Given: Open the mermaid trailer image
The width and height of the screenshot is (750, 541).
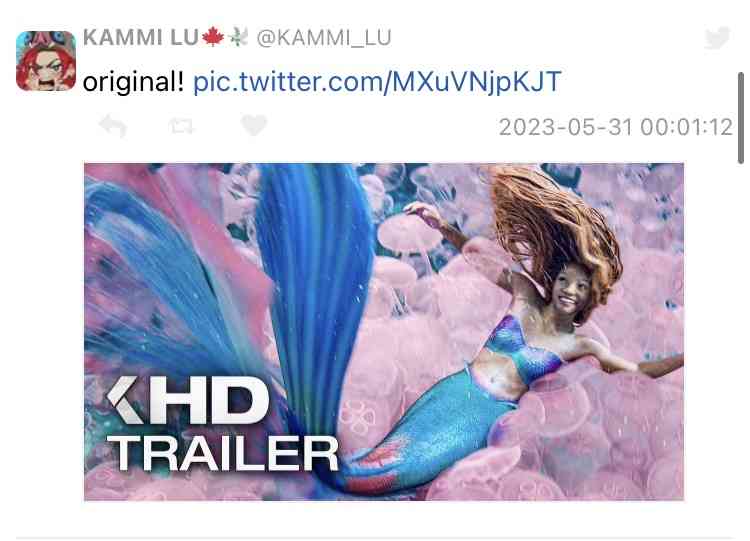Looking at the screenshot, I should click(x=384, y=331).
